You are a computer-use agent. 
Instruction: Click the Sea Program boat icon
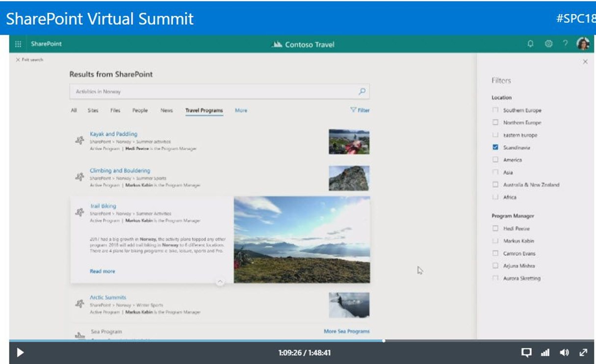point(79,335)
